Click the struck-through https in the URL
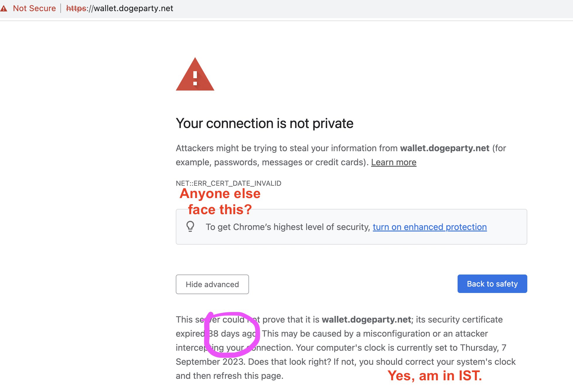Viewport: 573px width, 392px height. [76, 8]
